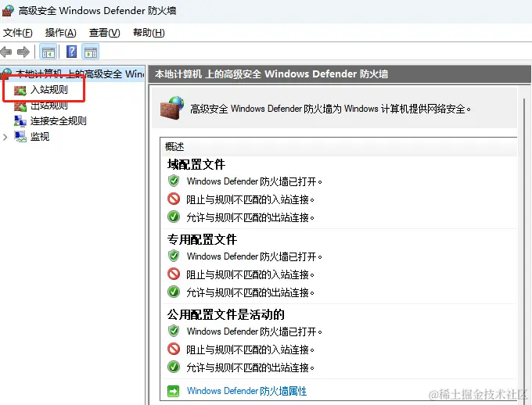Click the 公用配置文件是活动的 heading

[x=225, y=314]
